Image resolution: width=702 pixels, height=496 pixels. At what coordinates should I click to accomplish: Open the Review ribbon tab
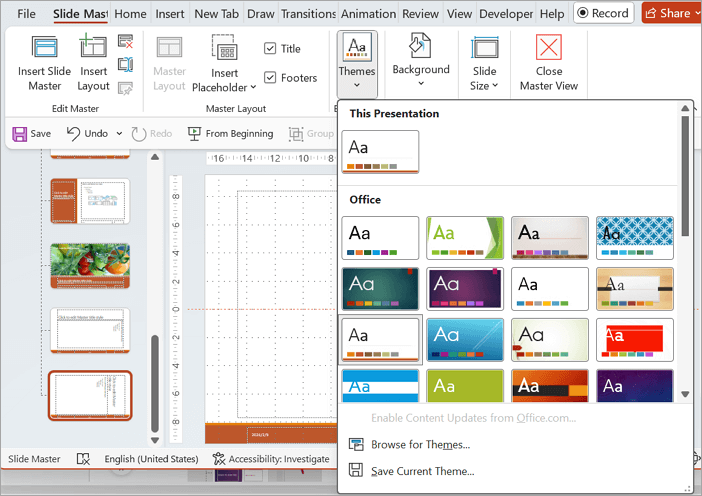pyautogui.click(x=420, y=14)
